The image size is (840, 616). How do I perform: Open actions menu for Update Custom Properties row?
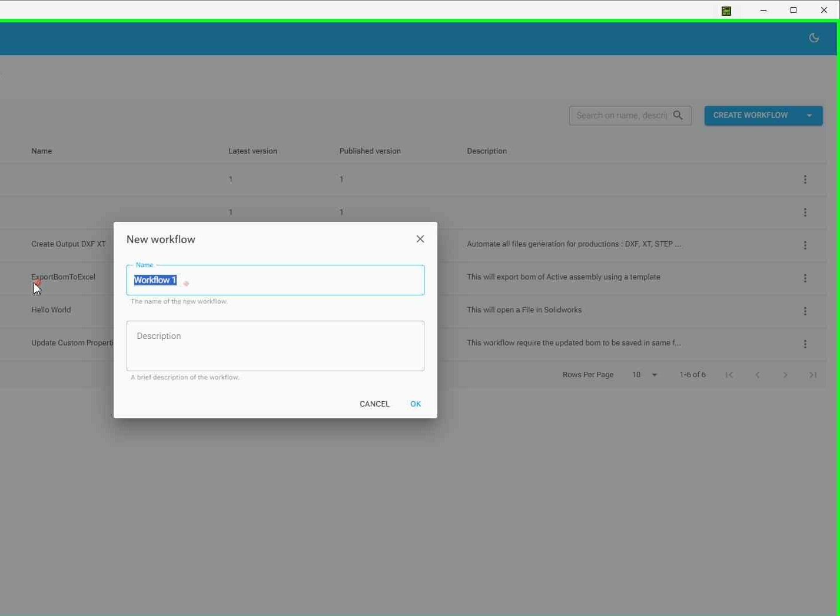[x=805, y=344]
